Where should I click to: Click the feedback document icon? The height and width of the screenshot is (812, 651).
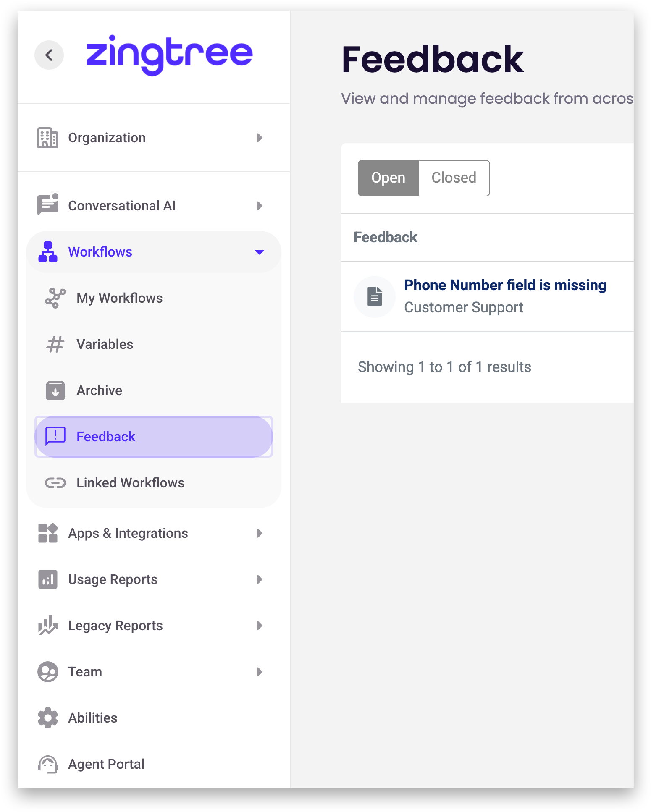(375, 296)
